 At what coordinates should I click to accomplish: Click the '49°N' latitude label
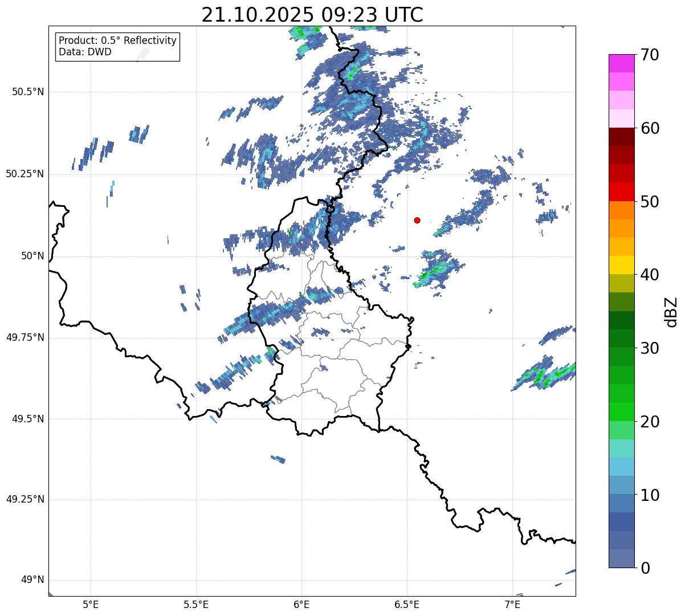point(32,580)
